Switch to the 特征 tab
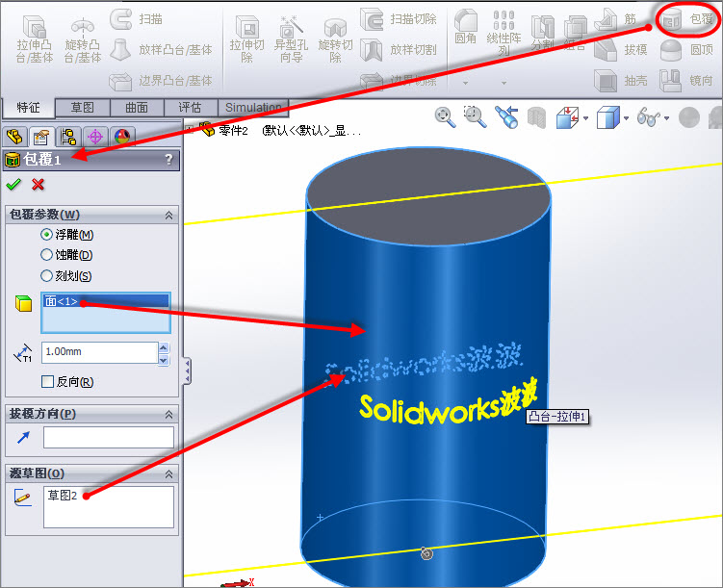 click(29, 108)
